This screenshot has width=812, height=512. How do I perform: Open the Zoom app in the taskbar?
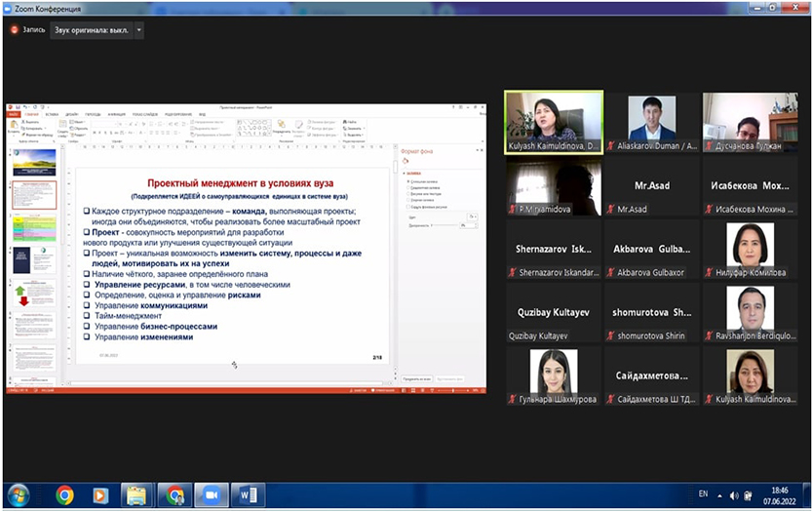(212, 495)
